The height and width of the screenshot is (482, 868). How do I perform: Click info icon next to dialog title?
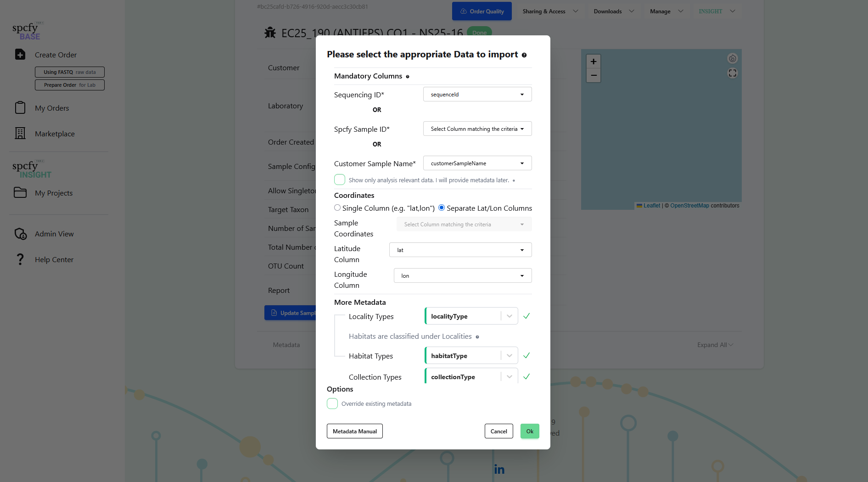(x=524, y=55)
